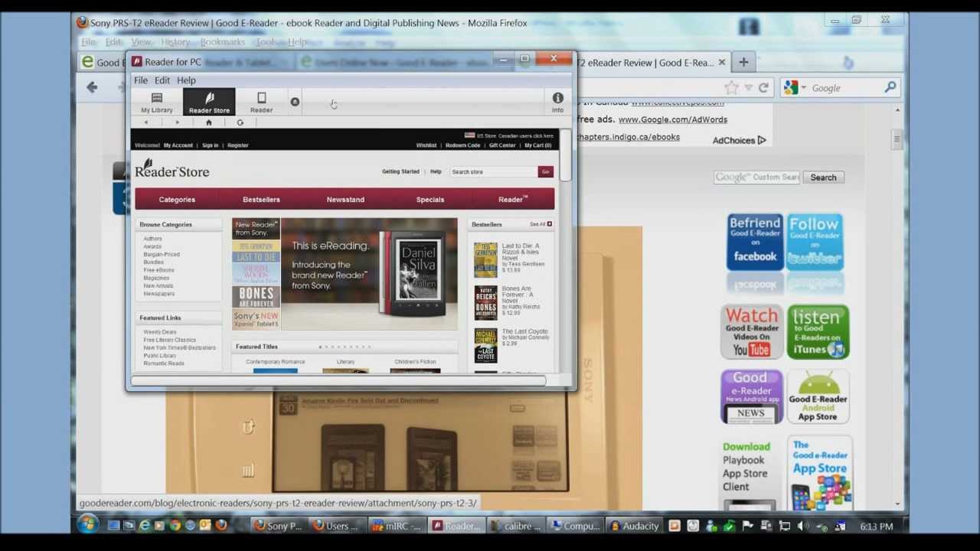Screen dimensions: 980x551
Task: Click the Windows Start orb
Action: coord(87,525)
